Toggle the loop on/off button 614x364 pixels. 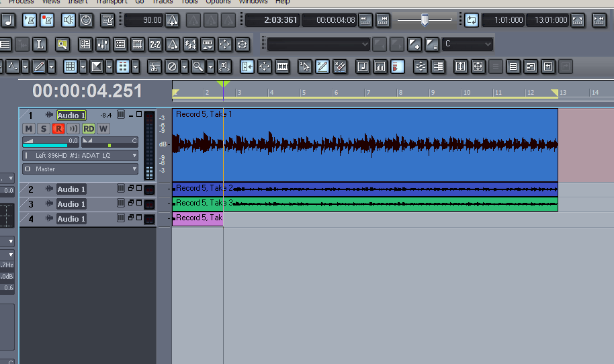(x=472, y=20)
